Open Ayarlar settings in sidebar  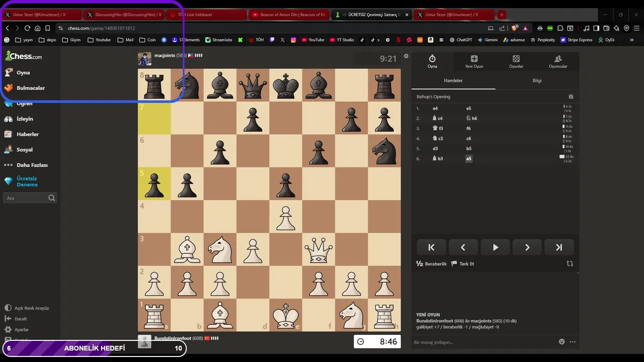pyautogui.click(x=17, y=330)
